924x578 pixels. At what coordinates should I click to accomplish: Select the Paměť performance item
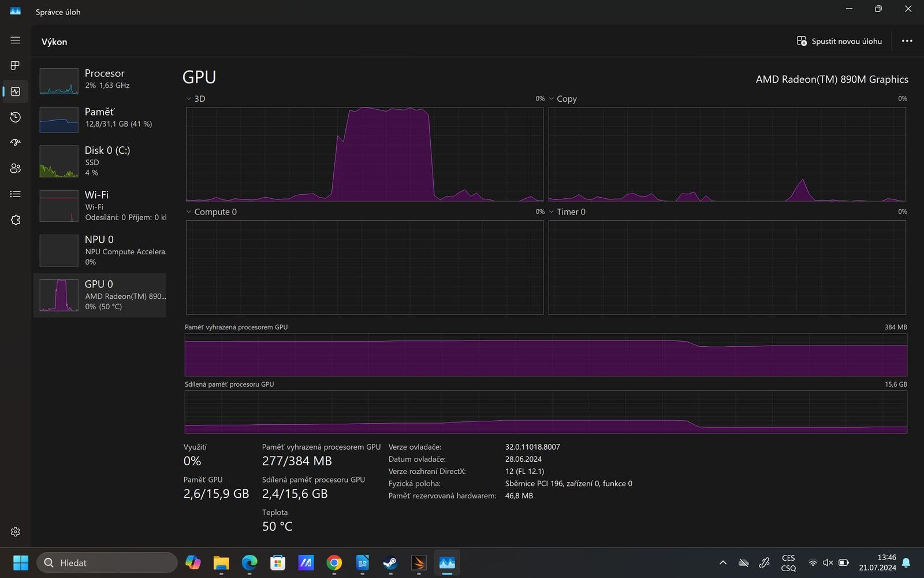coord(100,120)
